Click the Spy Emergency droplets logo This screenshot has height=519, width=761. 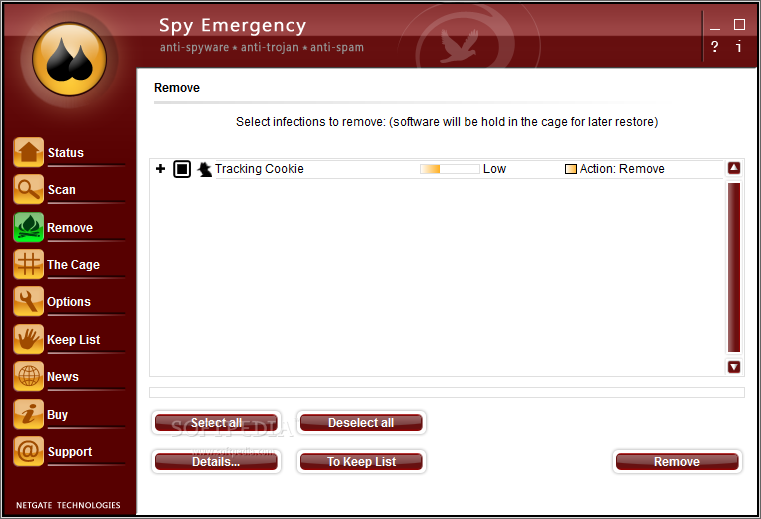[69, 59]
